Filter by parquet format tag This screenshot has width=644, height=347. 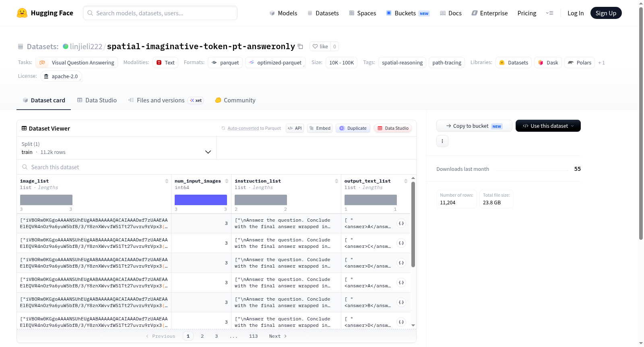225,62
